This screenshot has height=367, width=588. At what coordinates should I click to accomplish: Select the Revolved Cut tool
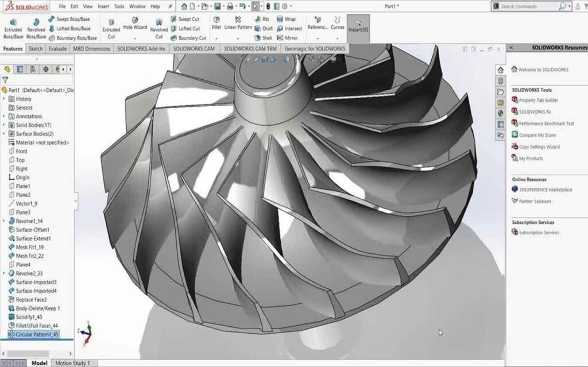(159, 29)
